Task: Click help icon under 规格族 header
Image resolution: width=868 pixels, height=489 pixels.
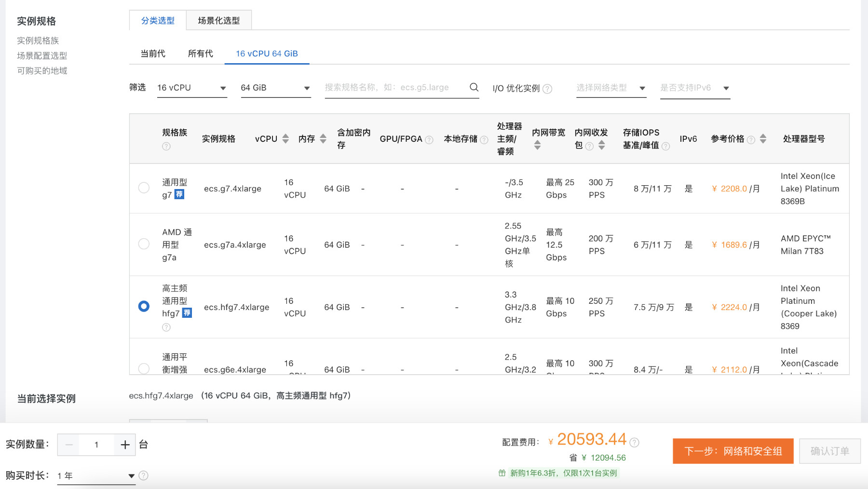Action: pos(166,146)
